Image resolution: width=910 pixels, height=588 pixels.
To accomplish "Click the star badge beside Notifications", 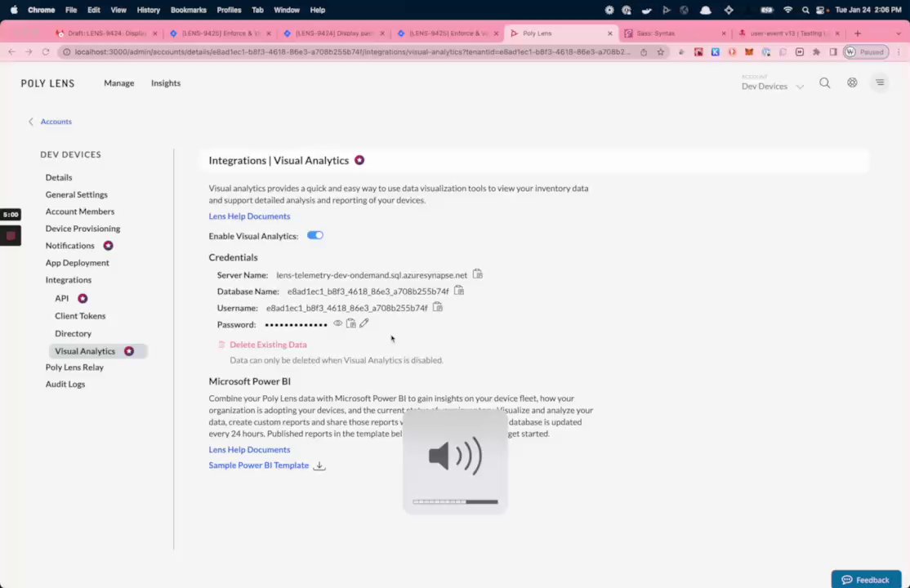I will click(x=108, y=246).
